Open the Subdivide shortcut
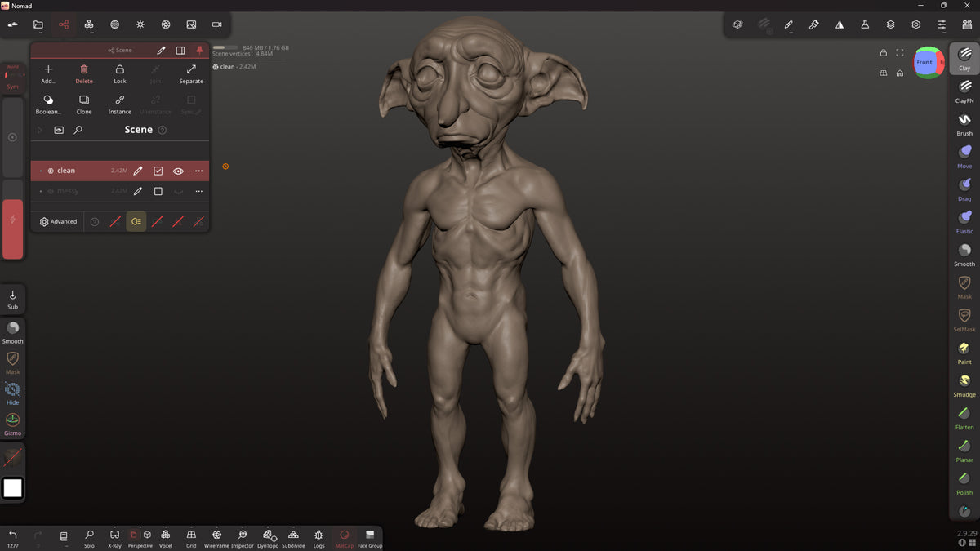The height and width of the screenshot is (551, 980). pos(293,538)
